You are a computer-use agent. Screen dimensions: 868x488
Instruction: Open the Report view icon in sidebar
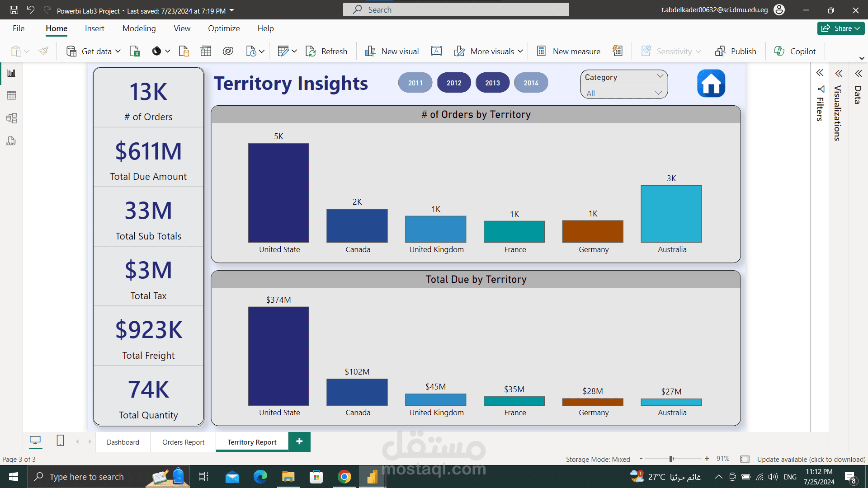pyautogui.click(x=11, y=73)
